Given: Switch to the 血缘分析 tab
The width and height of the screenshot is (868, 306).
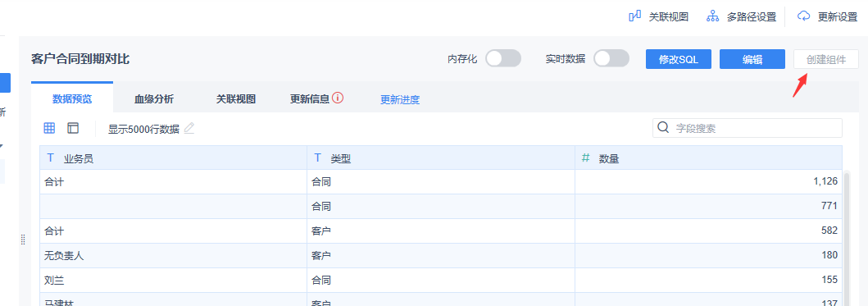Looking at the screenshot, I should coord(154,99).
